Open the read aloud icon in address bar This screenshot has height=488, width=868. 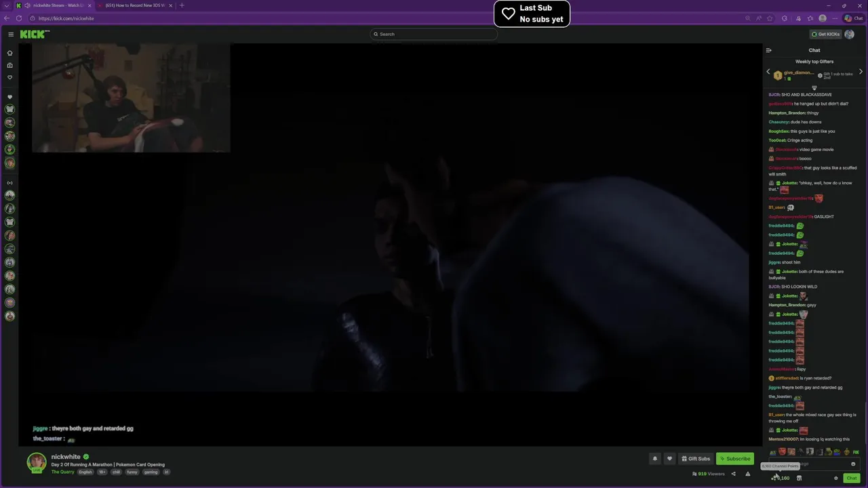coord(760,18)
